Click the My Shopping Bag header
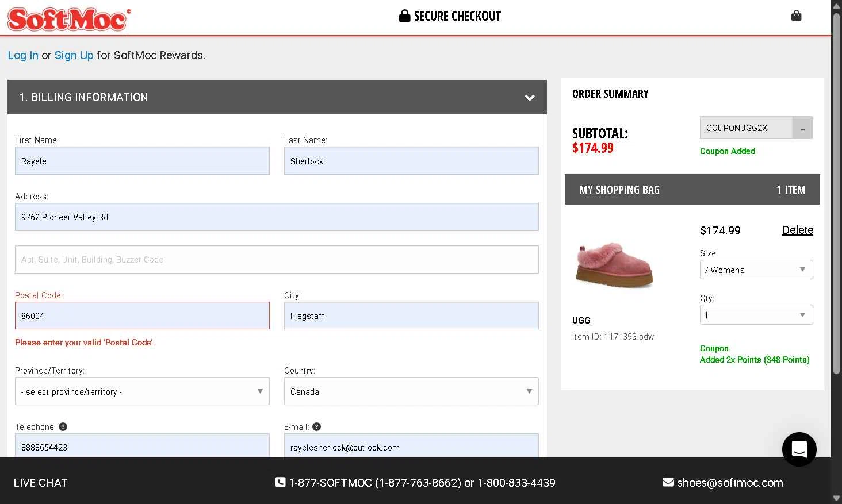 [692, 190]
